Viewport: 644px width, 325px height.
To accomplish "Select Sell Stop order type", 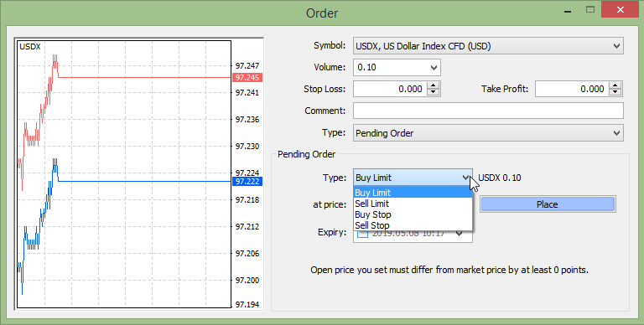I will click(x=413, y=225).
